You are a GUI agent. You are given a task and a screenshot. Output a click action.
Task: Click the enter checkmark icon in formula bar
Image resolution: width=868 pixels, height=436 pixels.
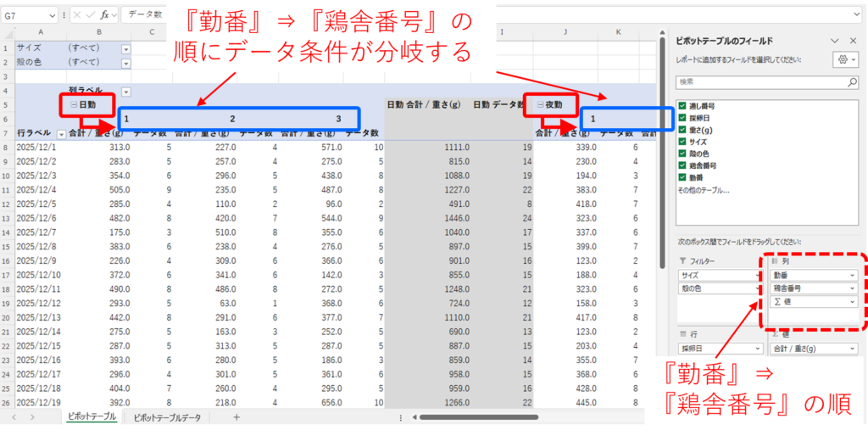[90, 15]
